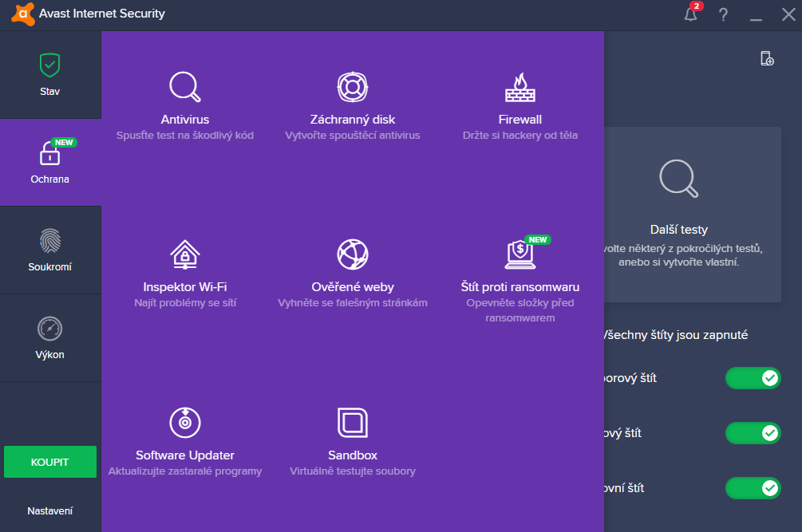Click the help question mark icon
Screen dimensions: 802x532
coord(723,14)
